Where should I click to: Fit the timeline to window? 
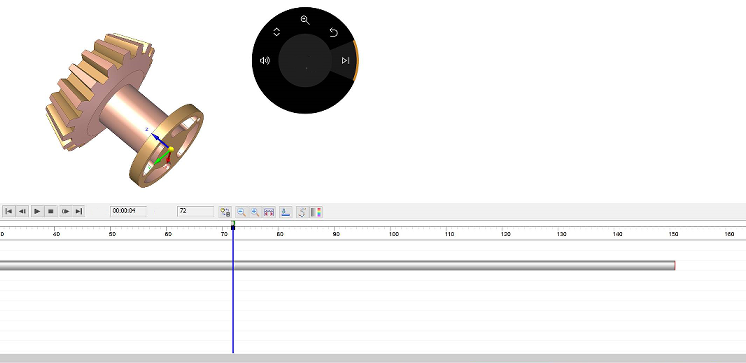pos(269,212)
